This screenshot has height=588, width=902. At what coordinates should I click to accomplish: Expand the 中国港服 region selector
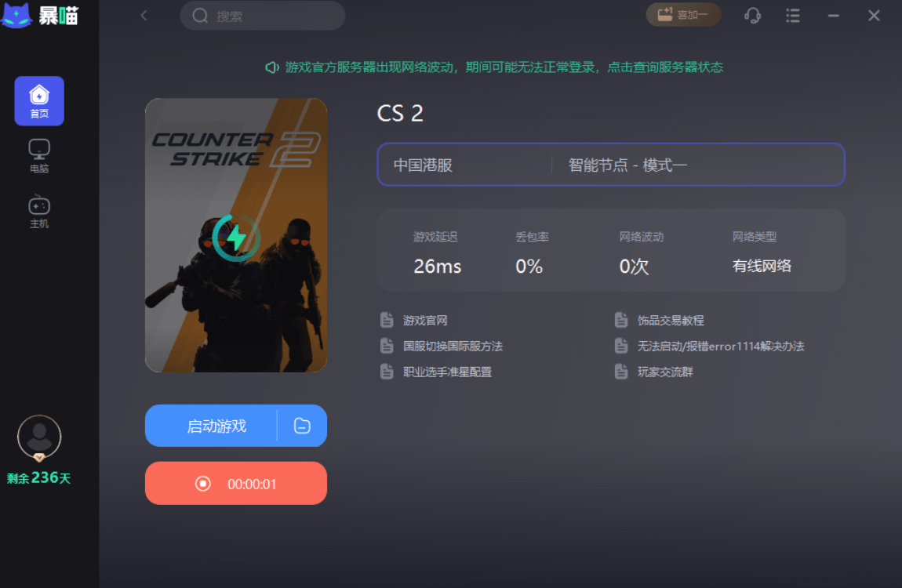pos(464,165)
